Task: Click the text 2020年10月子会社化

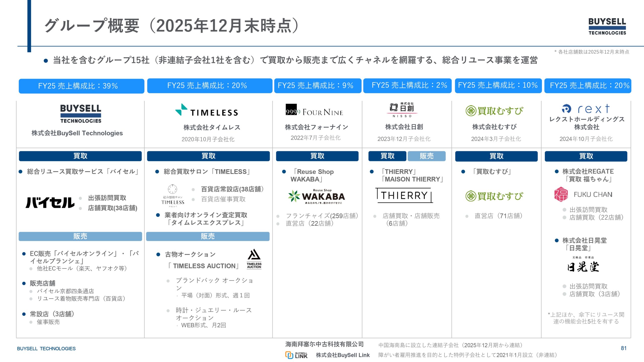Action: click(208, 139)
